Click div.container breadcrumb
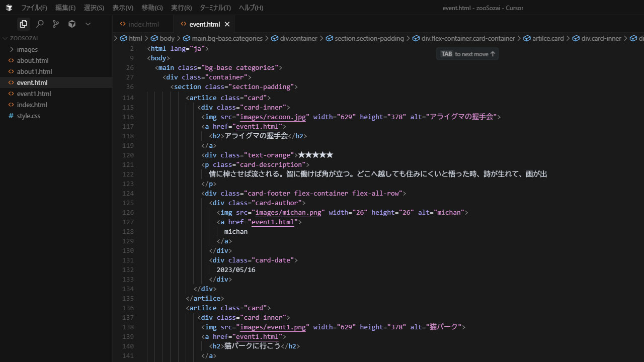The height and width of the screenshot is (362, 644). coord(294,38)
